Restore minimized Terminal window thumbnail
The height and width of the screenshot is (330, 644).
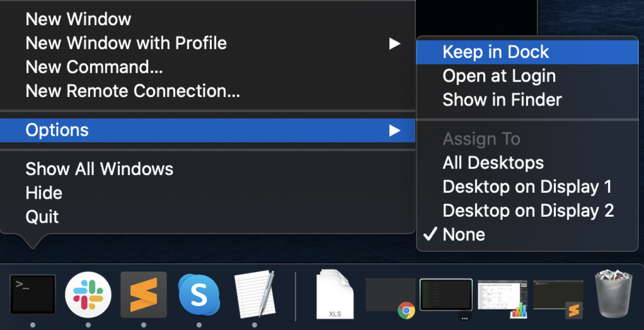446,296
